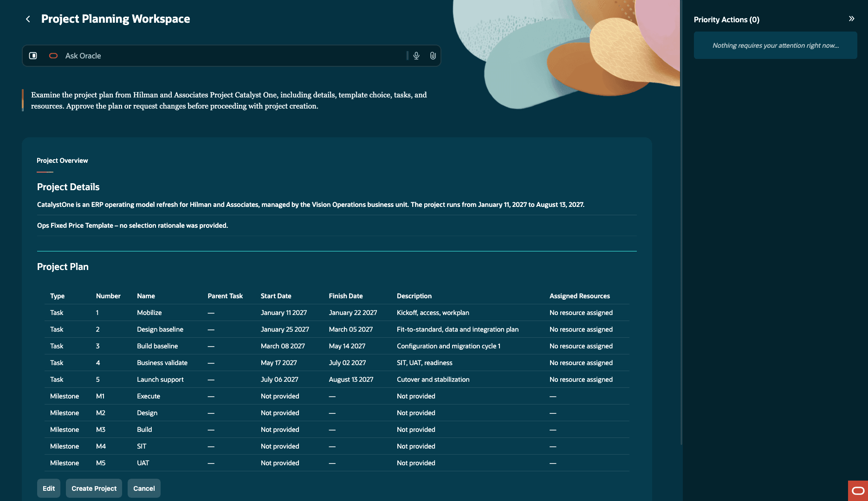The image size is (868, 501).
Task: Click the M4 milestone number
Action: click(x=101, y=446)
